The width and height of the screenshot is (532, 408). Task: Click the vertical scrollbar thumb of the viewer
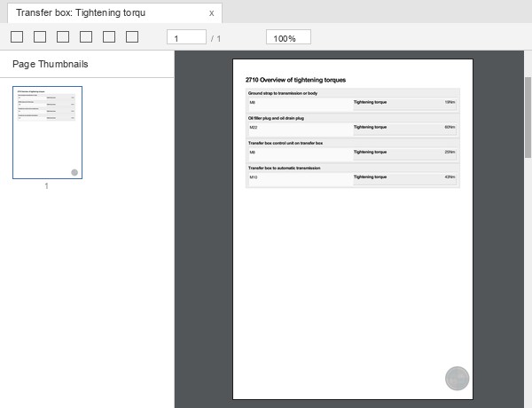[528, 117]
